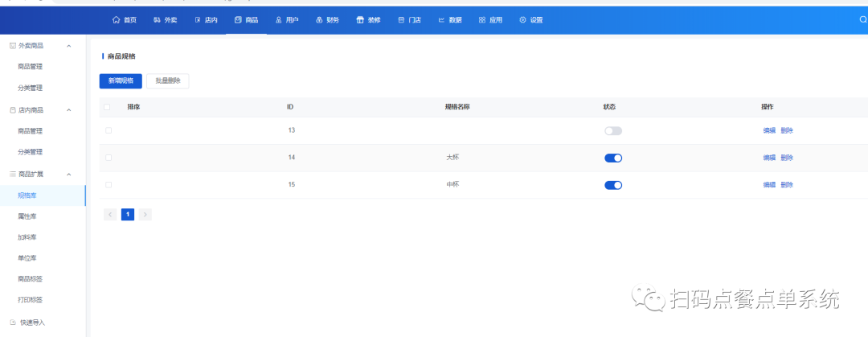Disable the 大杯 status toggle

[x=613, y=158]
